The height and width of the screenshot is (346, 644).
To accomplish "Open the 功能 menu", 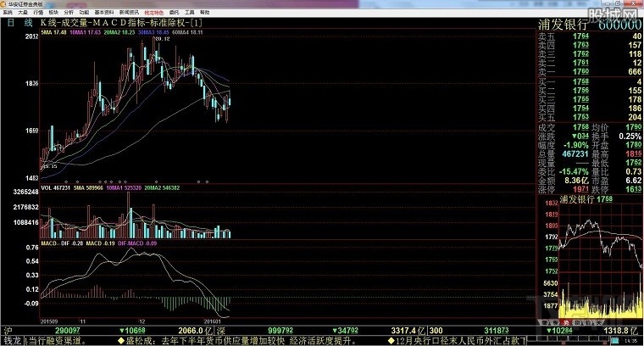I will [84, 13].
